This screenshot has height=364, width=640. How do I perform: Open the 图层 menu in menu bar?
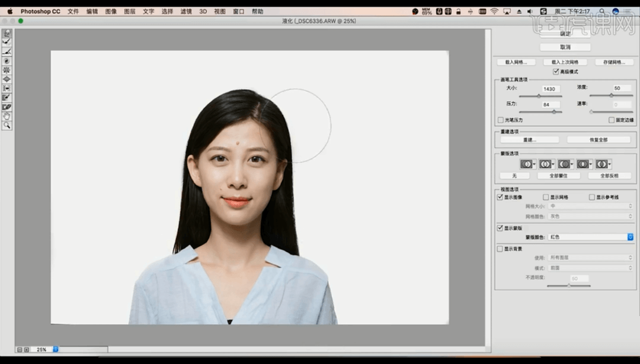click(x=130, y=11)
